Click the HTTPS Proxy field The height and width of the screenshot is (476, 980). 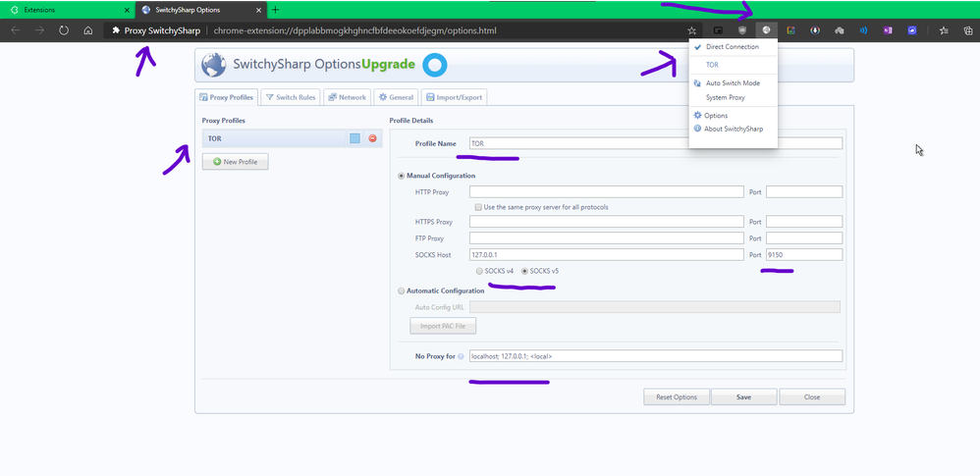[607, 221]
